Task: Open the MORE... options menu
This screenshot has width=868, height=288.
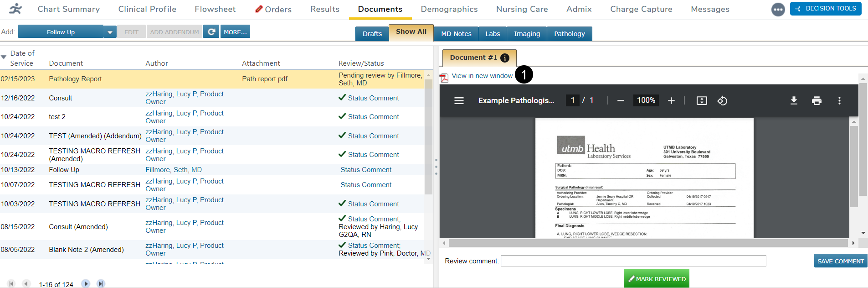Action: [235, 32]
